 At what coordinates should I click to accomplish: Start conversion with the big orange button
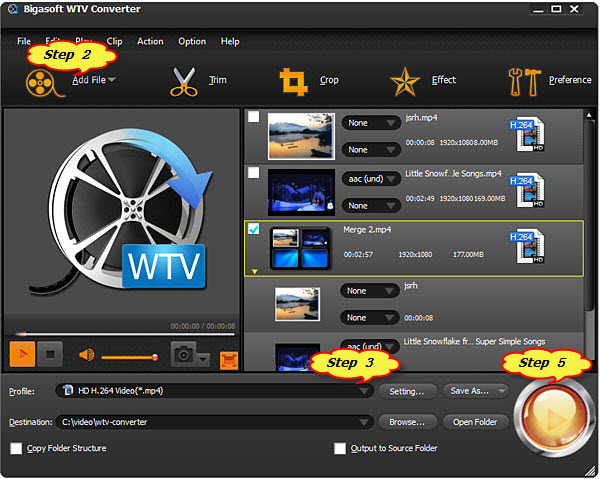coord(553,418)
